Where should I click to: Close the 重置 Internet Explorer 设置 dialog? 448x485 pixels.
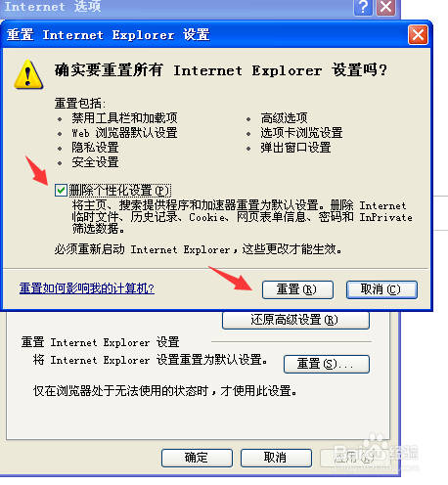click(x=418, y=35)
